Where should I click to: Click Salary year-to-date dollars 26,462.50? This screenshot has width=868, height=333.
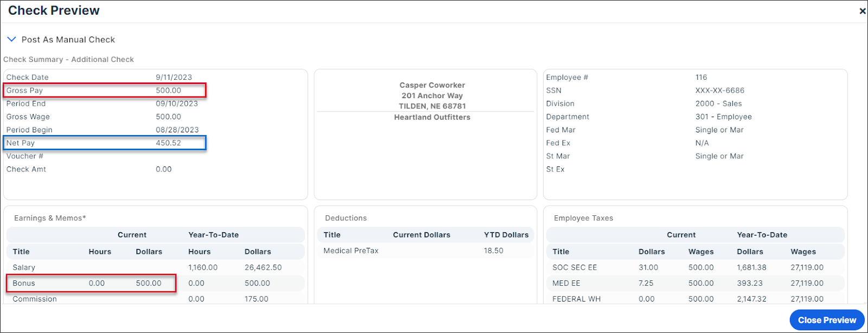click(263, 267)
